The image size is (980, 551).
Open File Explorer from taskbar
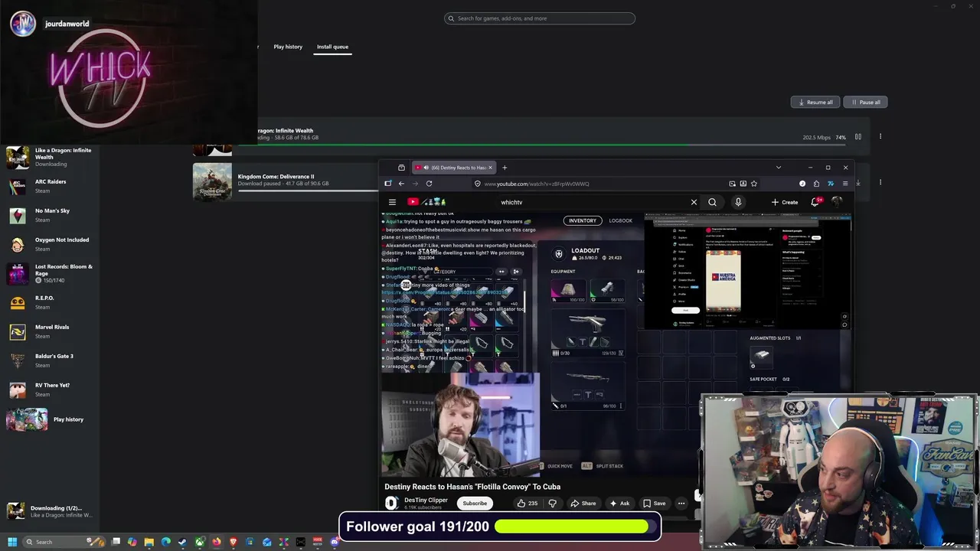[x=149, y=542]
